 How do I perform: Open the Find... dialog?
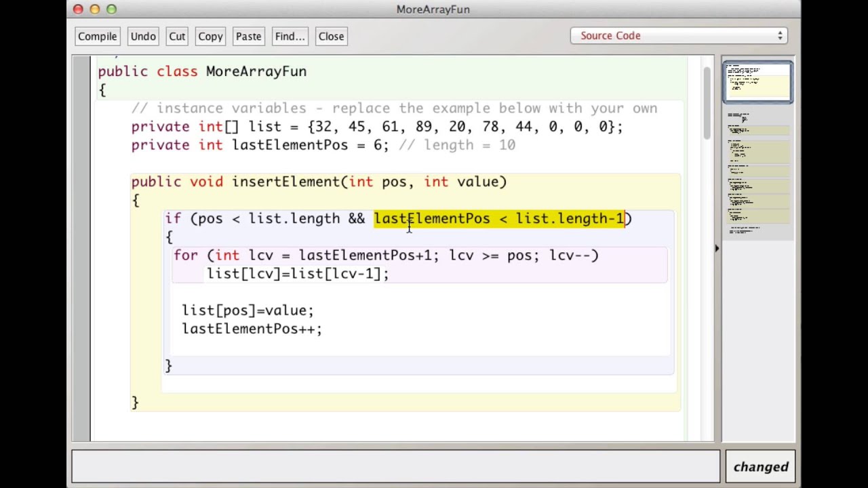click(290, 36)
